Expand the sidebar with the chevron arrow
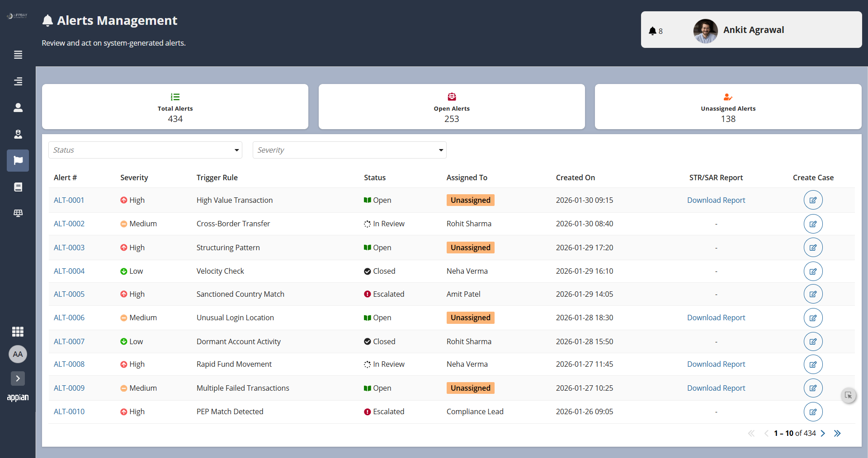The height and width of the screenshot is (458, 868). pyautogui.click(x=18, y=379)
